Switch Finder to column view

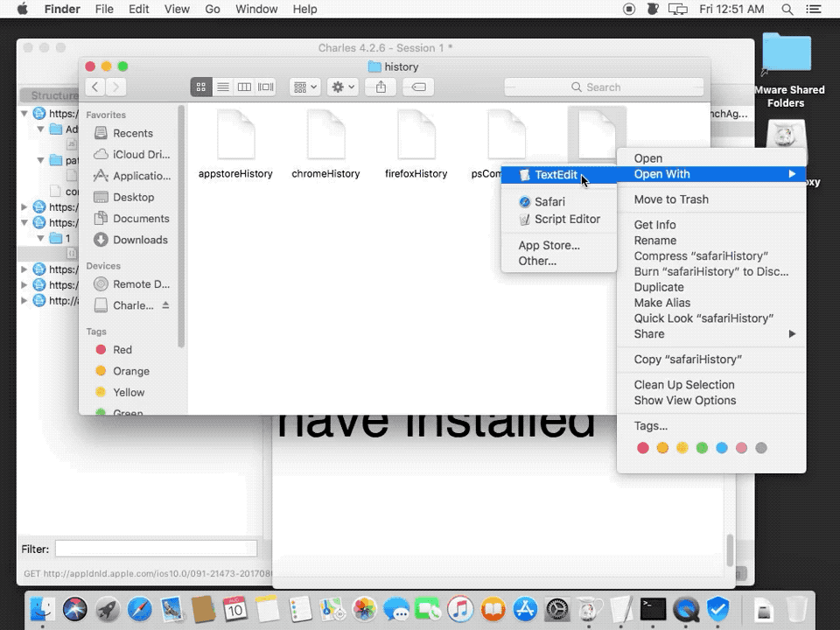tap(244, 87)
